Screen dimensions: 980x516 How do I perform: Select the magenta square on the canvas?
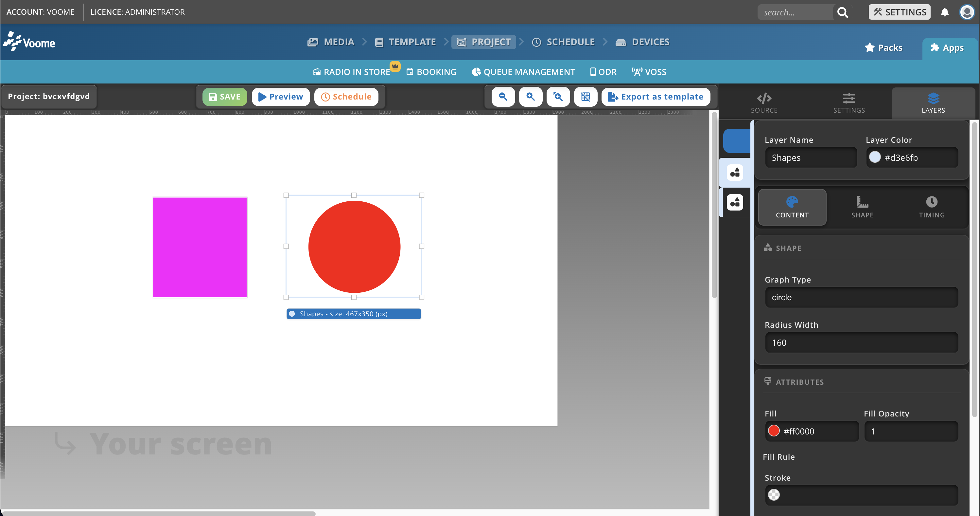click(x=200, y=247)
